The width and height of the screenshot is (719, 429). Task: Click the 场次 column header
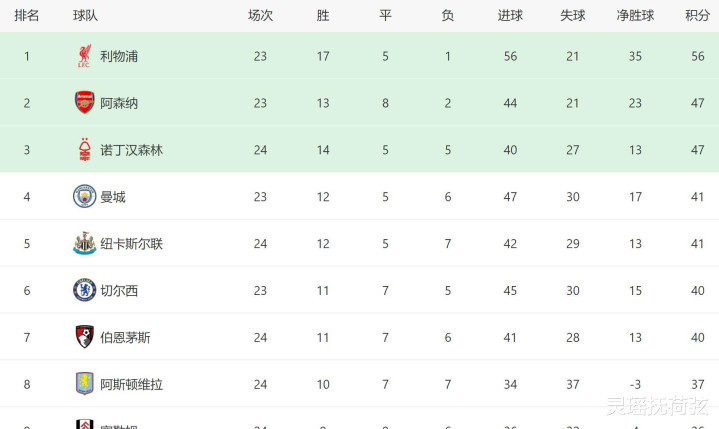coord(260,16)
